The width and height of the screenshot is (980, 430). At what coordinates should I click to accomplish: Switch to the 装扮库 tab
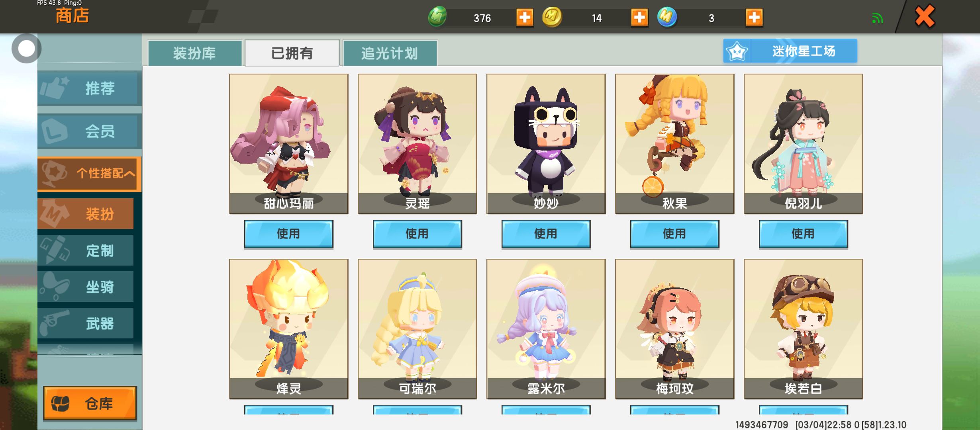pyautogui.click(x=195, y=53)
